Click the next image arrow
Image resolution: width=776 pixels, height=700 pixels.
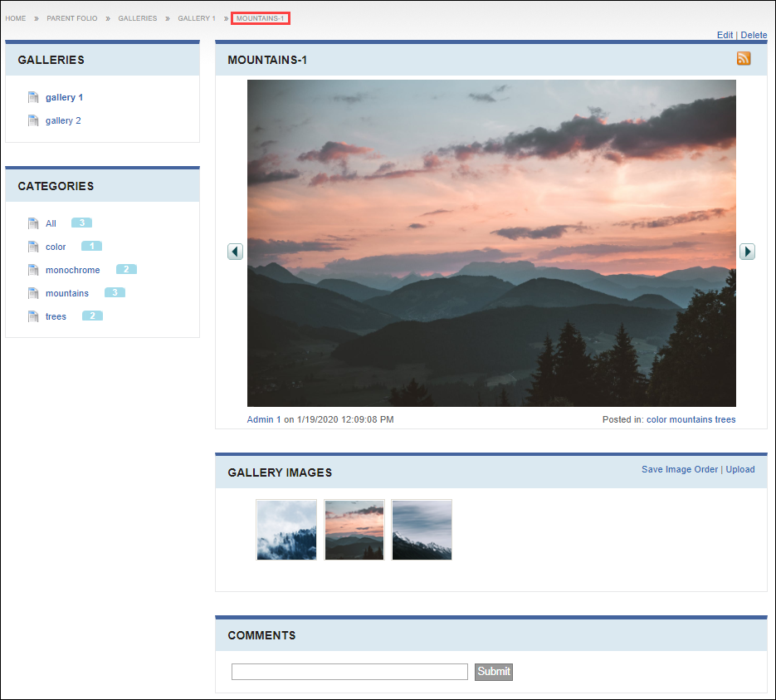point(747,251)
